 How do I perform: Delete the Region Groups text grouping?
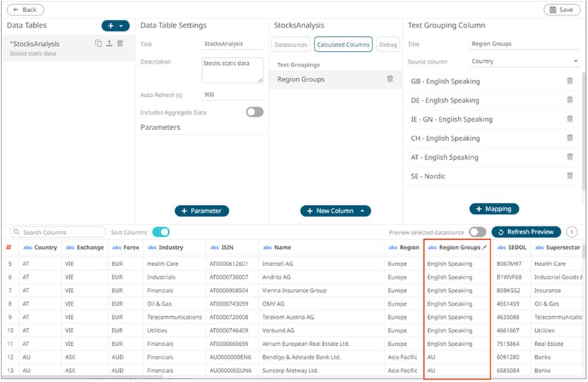point(389,79)
